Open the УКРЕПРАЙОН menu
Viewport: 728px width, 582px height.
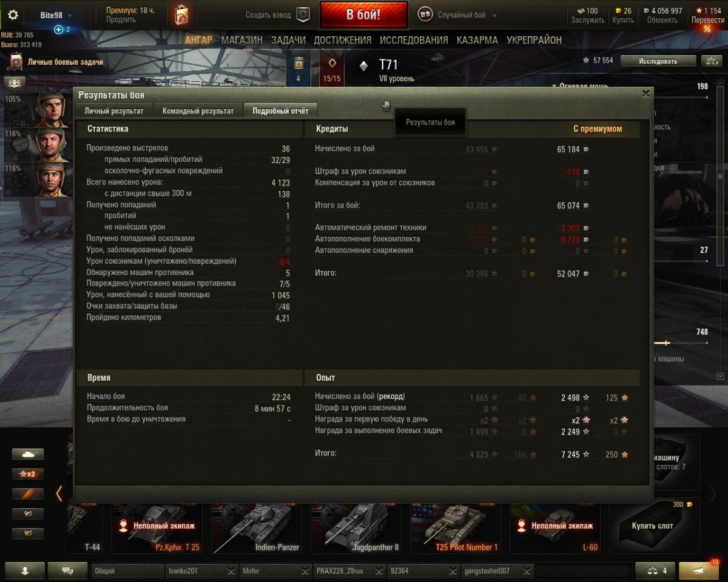pyautogui.click(x=534, y=40)
